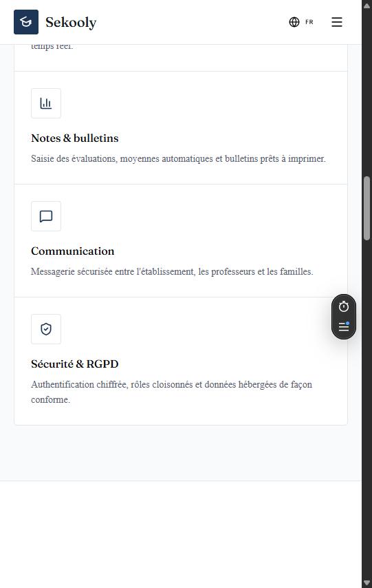Click the scrollbar track below the thumb
372x588 pixels.
tap(366, 409)
